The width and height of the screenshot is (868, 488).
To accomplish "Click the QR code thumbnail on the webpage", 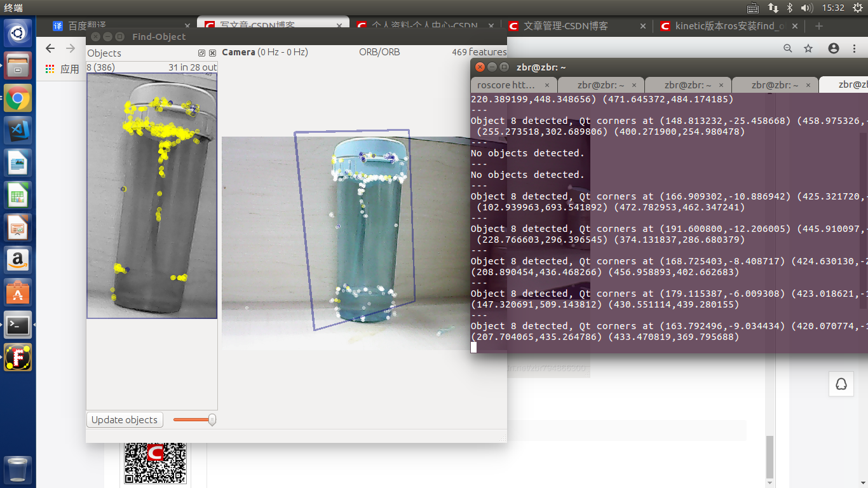I will [x=156, y=464].
